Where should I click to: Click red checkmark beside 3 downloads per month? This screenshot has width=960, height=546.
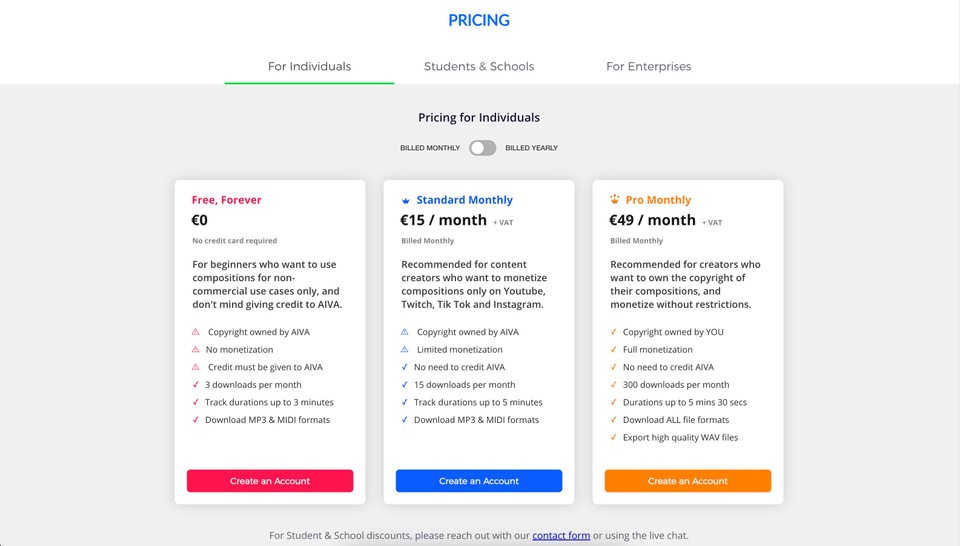[x=195, y=384]
